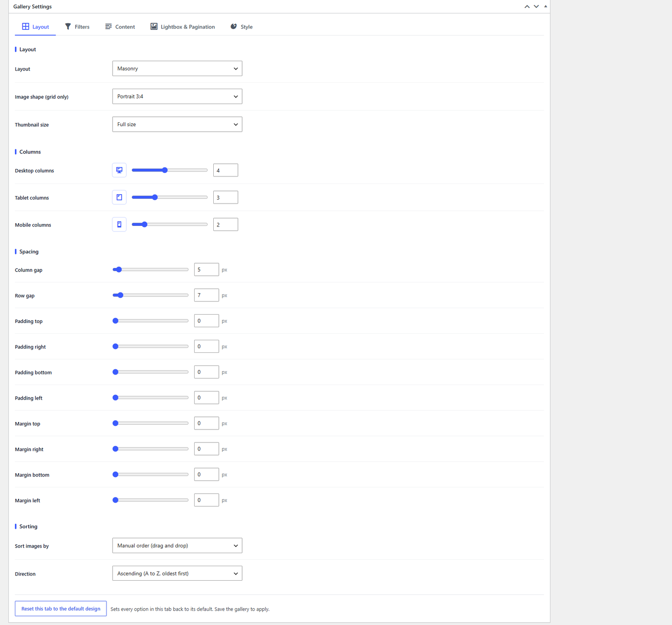672x625 pixels.
Task: Open the Filters tab
Action: coord(77,27)
